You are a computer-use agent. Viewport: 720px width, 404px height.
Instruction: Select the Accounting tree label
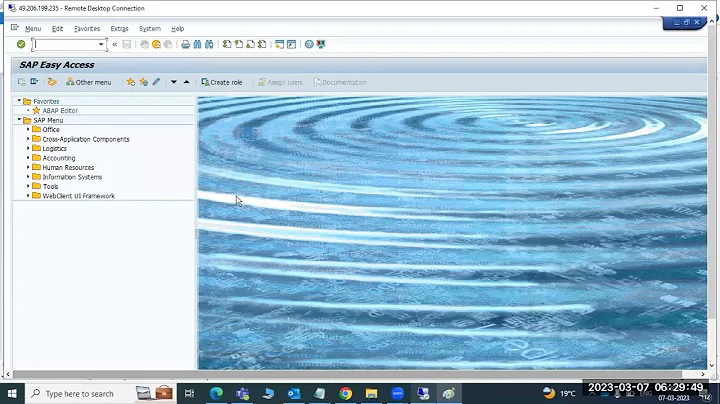click(x=59, y=158)
